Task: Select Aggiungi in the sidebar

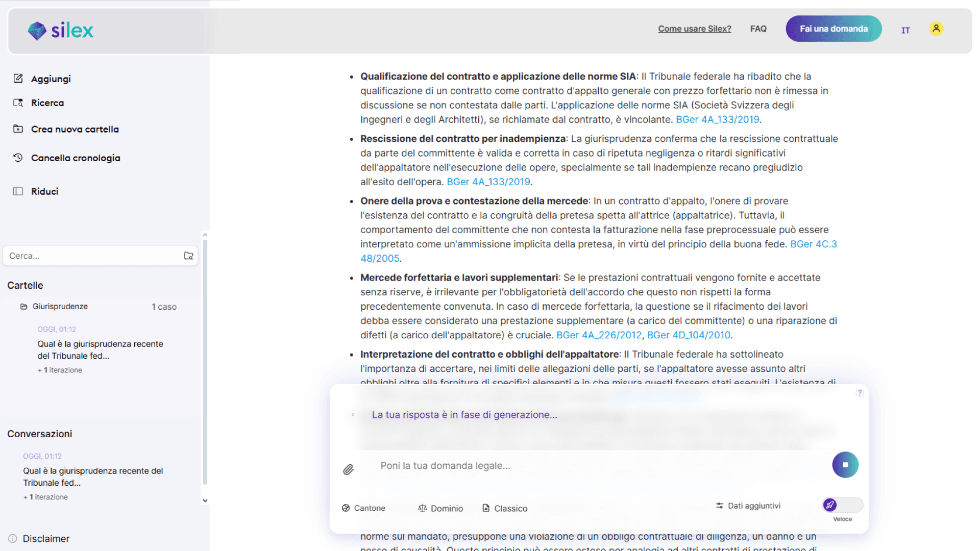Action: click(x=51, y=79)
